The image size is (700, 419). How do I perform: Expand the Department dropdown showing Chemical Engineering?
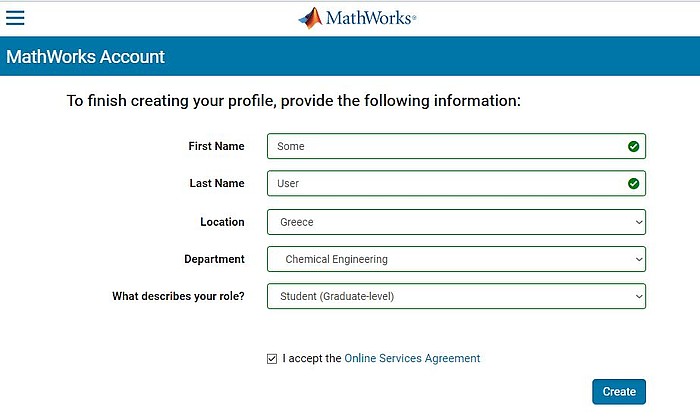pyautogui.click(x=455, y=260)
